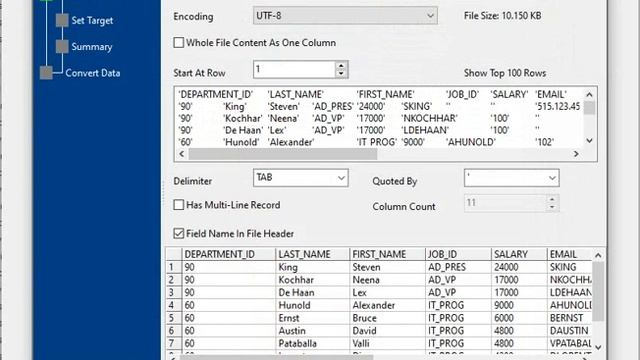The width and height of the screenshot is (640, 360).
Task: Select the salary cell '24000'
Action: [519, 267]
